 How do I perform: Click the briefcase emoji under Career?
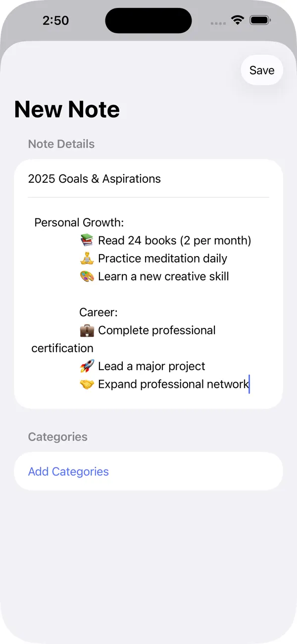87,330
